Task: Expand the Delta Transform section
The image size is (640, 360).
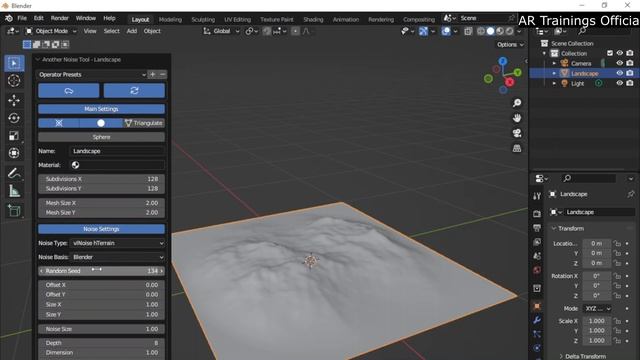Action: pos(582,356)
